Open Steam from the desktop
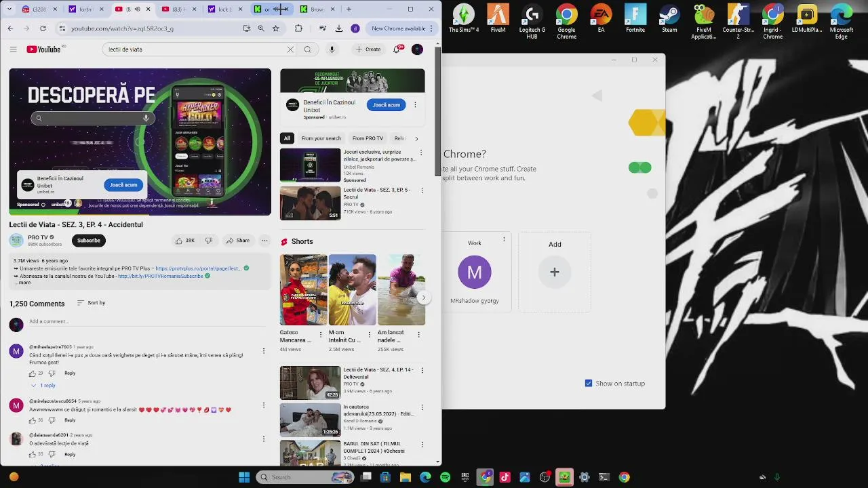Screen dimensions: 868x488 669,20
